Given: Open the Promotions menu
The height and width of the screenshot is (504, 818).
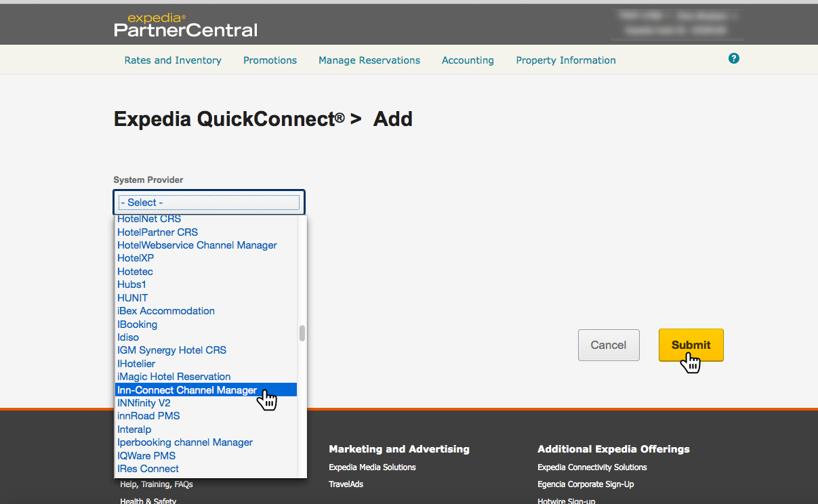Looking at the screenshot, I should [x=270, y=60].
